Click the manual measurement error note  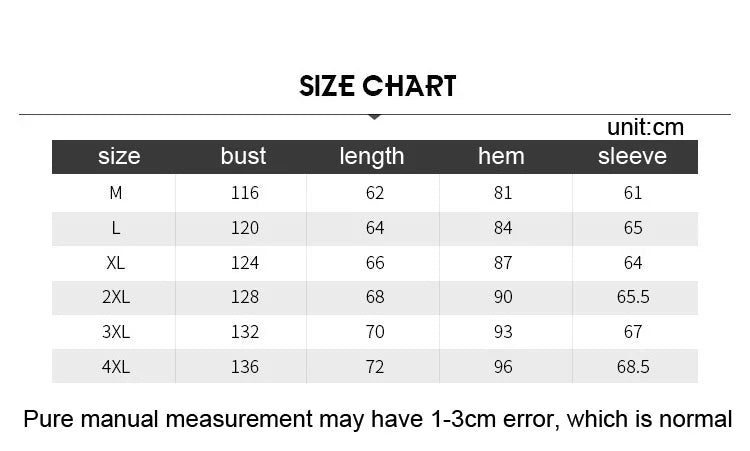click(x=377, y=419)
